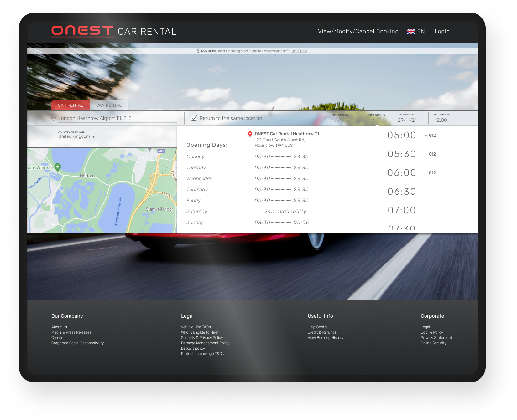Open Who Is Eligible to Hire? link
The width and height of the screenshot is (517, 420).
(x=200, y=332)
